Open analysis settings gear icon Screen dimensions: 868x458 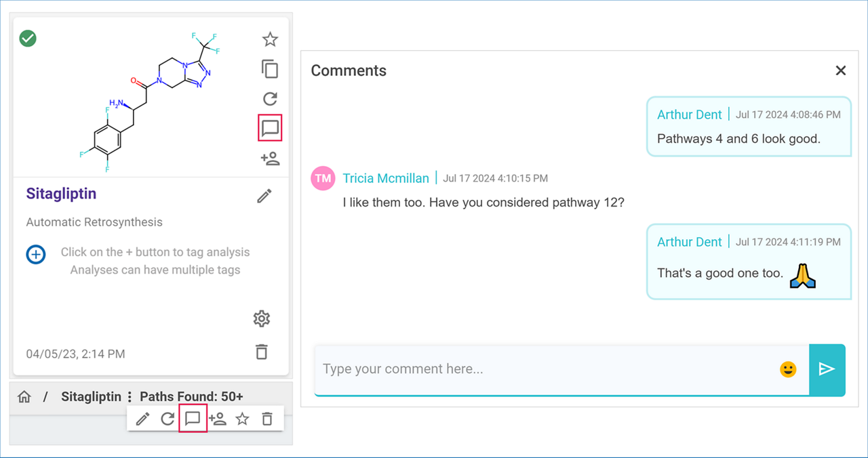262,318
